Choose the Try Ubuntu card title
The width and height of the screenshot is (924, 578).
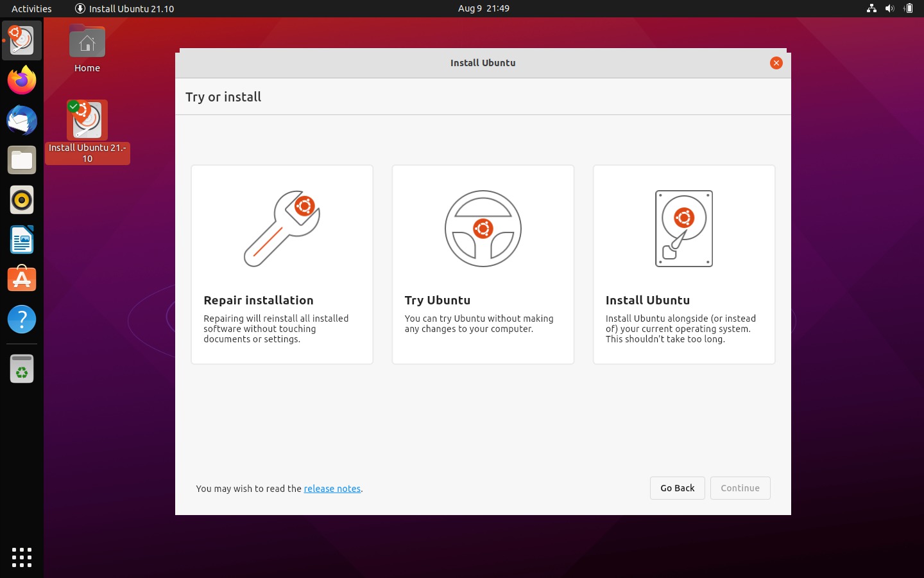pyautogui.click(x=438, y=300)
